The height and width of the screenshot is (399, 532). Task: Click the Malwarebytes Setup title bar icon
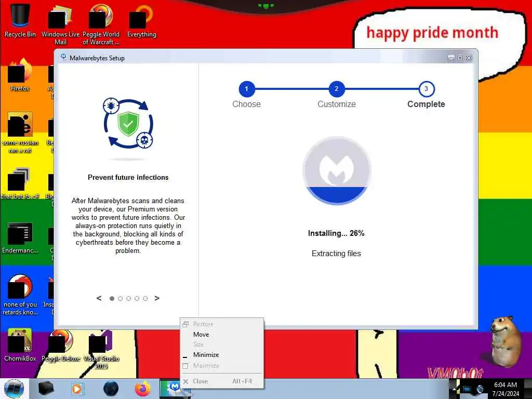pos(63,57)
